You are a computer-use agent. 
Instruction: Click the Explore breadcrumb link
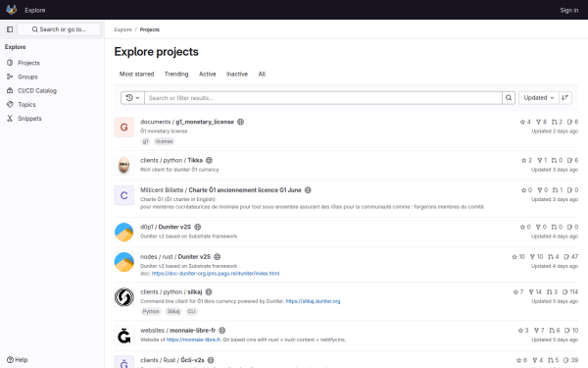pos(123,29)
